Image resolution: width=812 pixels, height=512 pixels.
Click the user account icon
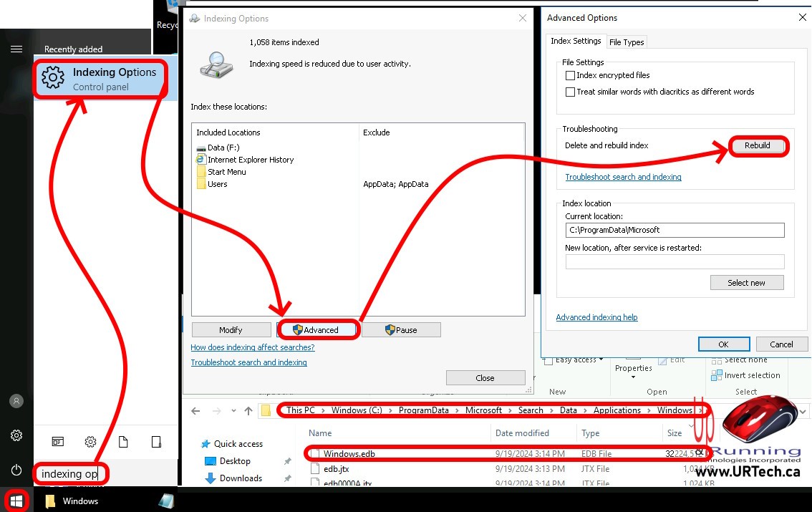(16, 401)
